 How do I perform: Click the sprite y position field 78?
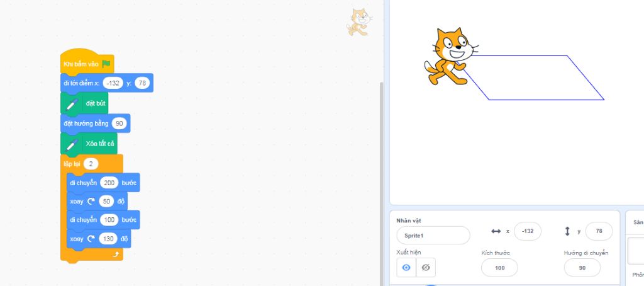click(x=599, y=231)
